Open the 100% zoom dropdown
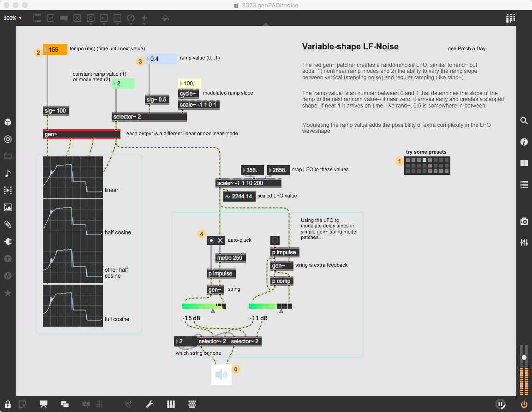Viewport: 532px width, 412px height. 13,18
